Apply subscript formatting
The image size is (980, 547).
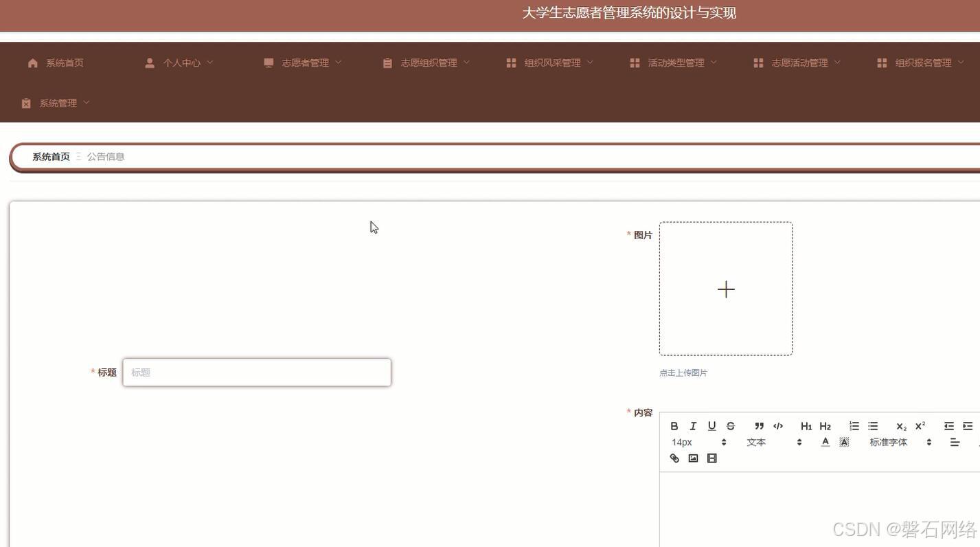pyautogui.click(x=900, y=426)
